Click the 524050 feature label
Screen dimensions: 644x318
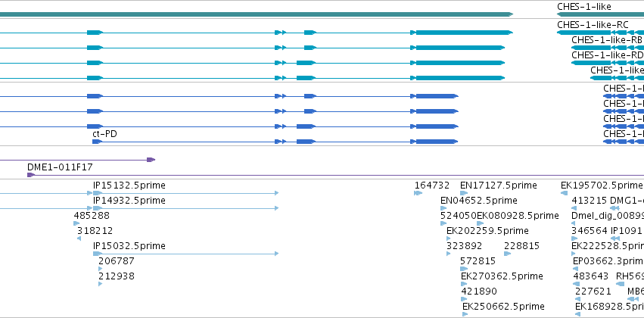[x=459, y=215]
